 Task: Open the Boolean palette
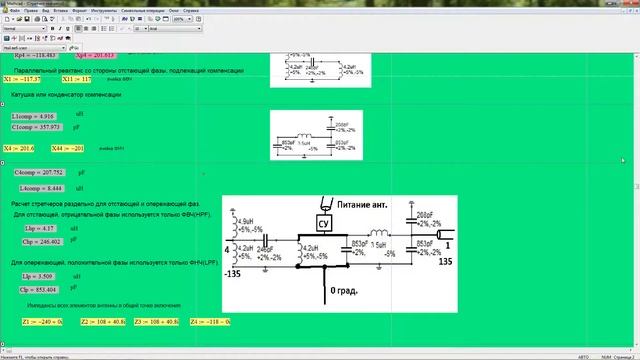(x=45, y=38)
